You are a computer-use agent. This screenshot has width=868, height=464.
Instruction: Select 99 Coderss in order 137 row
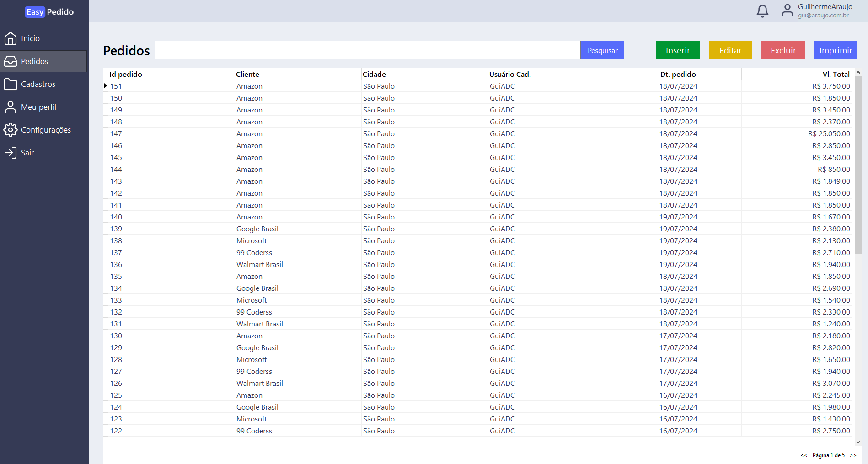click(254, 252)
